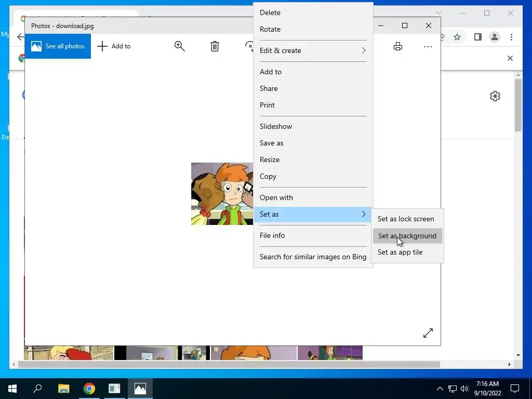Open taskbar Search magnifier
532x399 pixels.
point(37,388)
